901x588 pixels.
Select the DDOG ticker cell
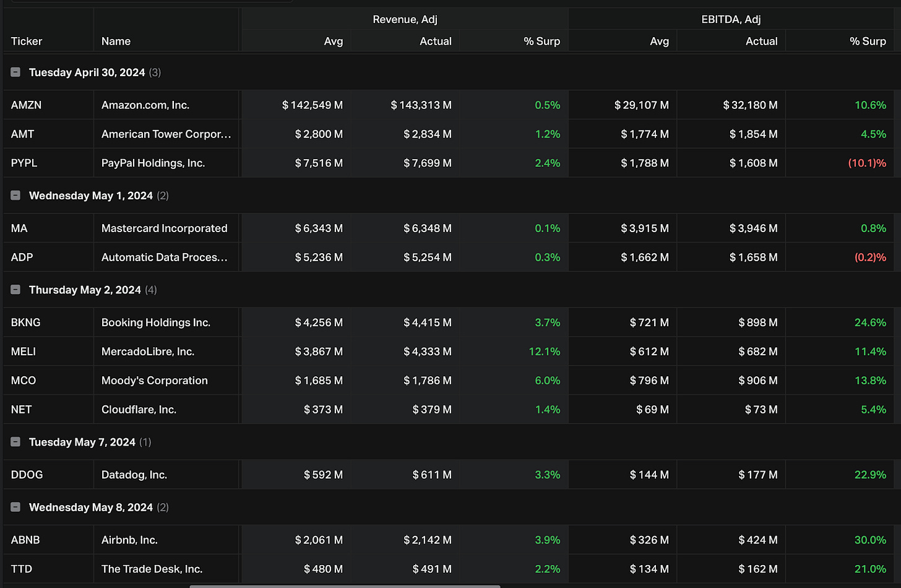click(x=48, y=475)
